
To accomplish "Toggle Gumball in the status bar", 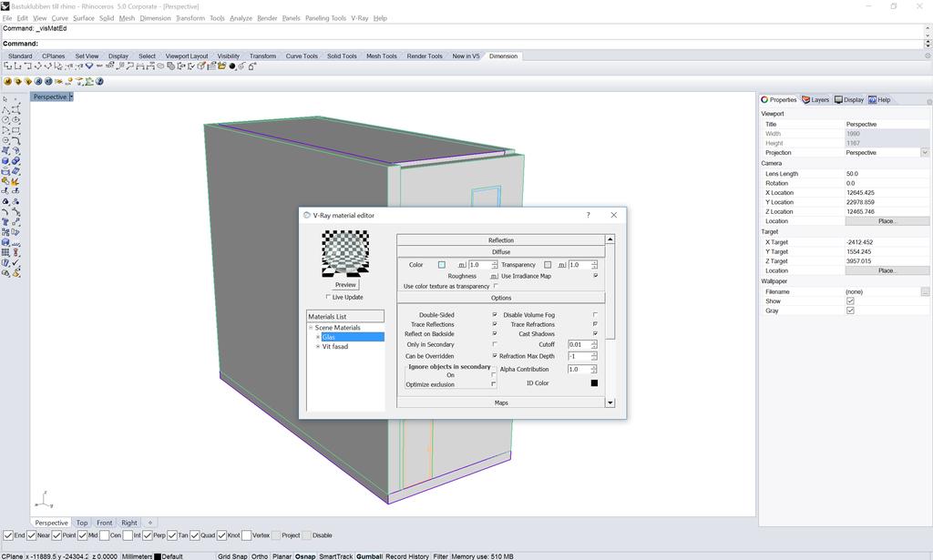I will tap(369, 556).
